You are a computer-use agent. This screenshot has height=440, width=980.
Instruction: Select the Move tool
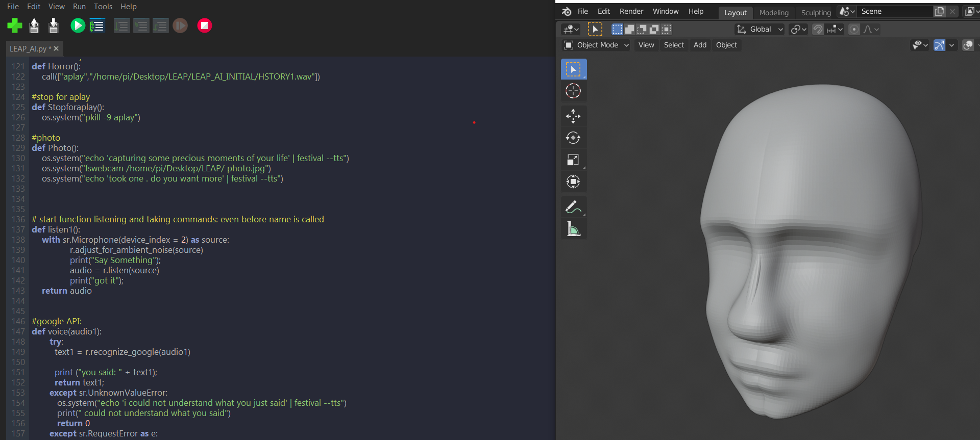pyautogui.click(x=573, y=116)
